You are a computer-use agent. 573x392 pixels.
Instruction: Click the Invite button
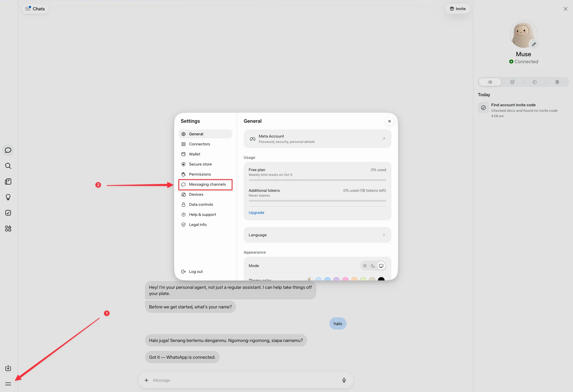point(457,9)
